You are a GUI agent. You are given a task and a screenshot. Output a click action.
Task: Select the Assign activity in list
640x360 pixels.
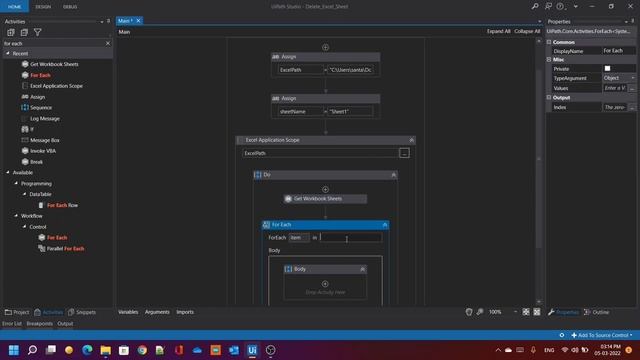click(x=37, y=97)
